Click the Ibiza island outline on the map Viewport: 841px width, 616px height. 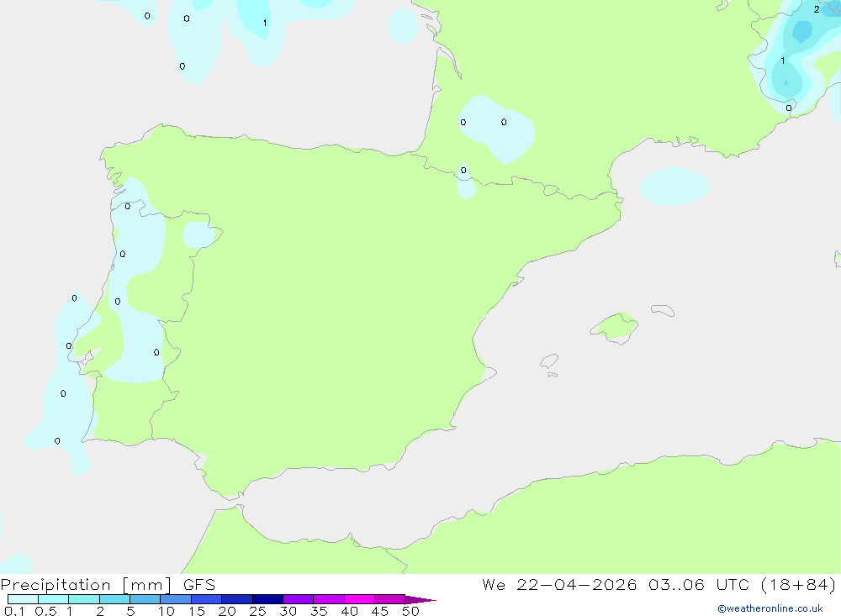(549, 361)
